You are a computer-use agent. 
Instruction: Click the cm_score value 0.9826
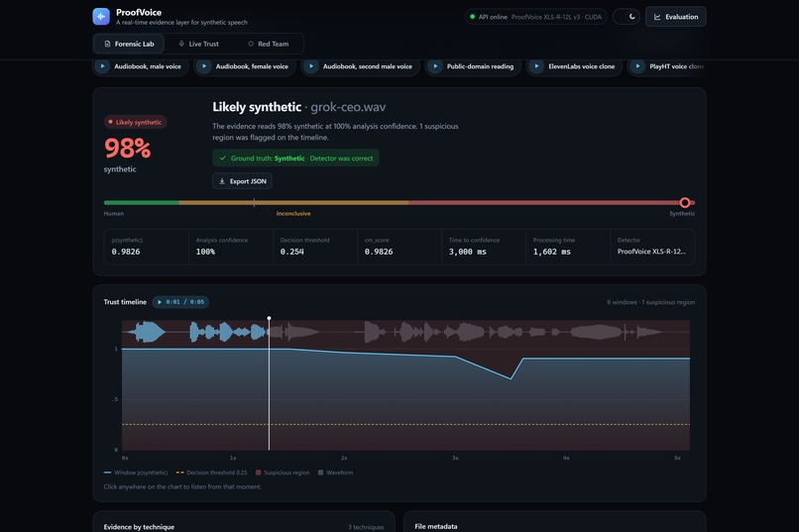coord(379,252)
